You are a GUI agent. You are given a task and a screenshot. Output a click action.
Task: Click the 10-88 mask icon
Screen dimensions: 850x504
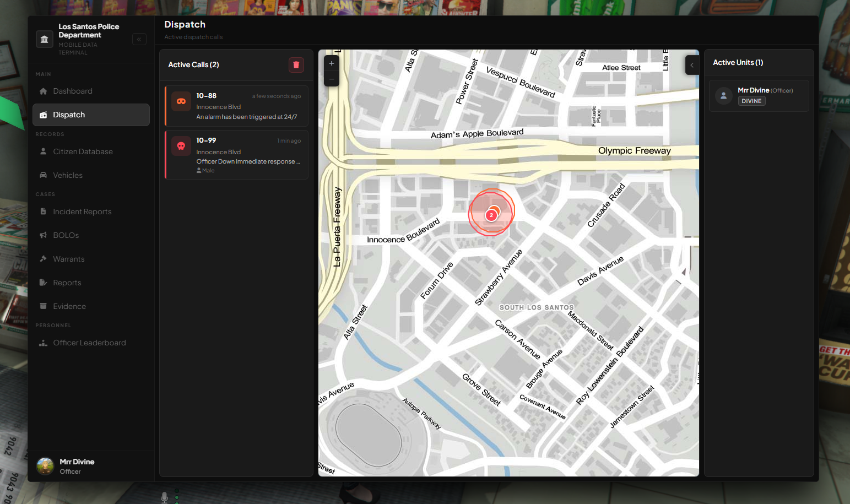[181, 101]
